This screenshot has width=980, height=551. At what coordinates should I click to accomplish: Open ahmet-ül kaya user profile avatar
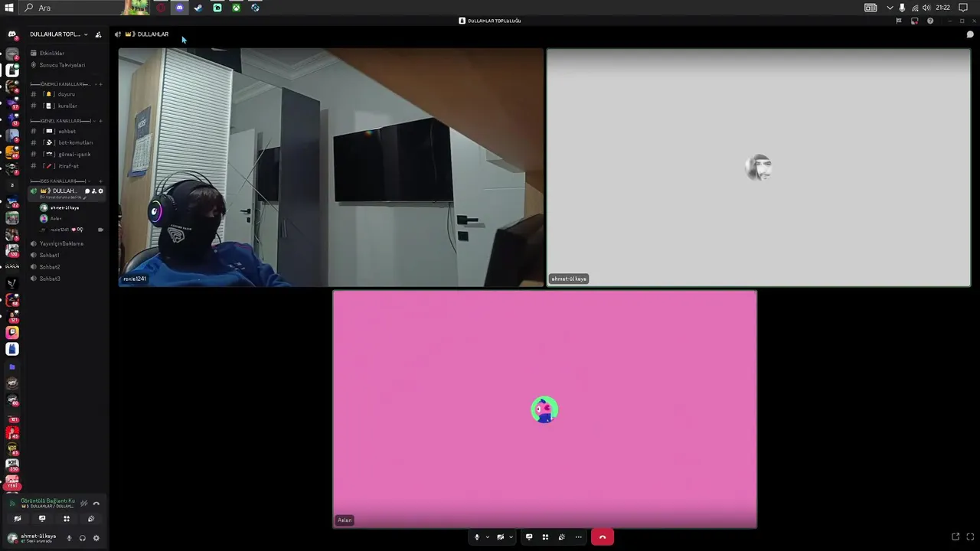12,538
